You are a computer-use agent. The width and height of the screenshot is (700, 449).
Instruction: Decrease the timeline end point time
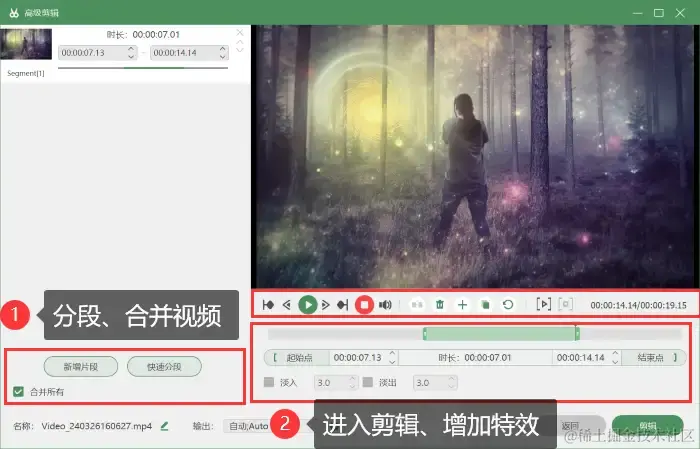coord(615,362)
